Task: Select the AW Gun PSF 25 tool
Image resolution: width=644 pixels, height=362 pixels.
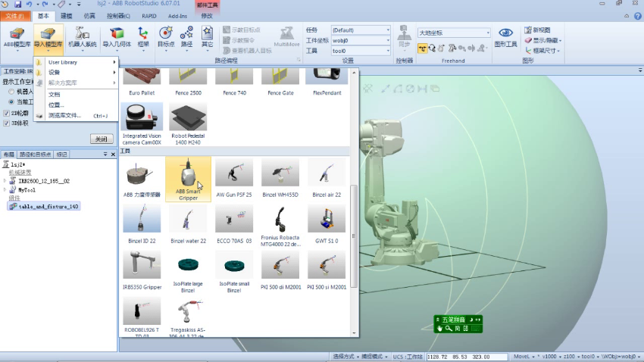Action: [234, 179]
